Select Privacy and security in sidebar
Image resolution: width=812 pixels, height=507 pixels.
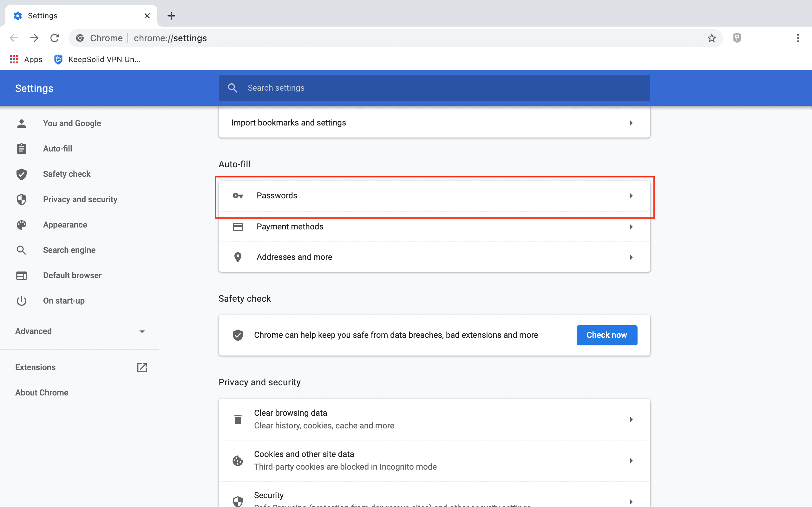pyautogui.click(x=80, y=200)
